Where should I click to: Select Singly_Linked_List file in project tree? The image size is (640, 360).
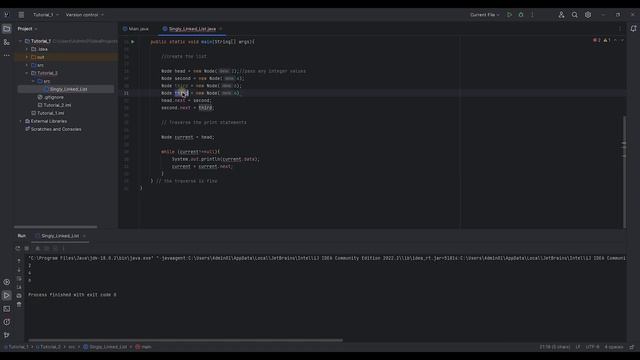pyautogui.click(x=66, y=89)
